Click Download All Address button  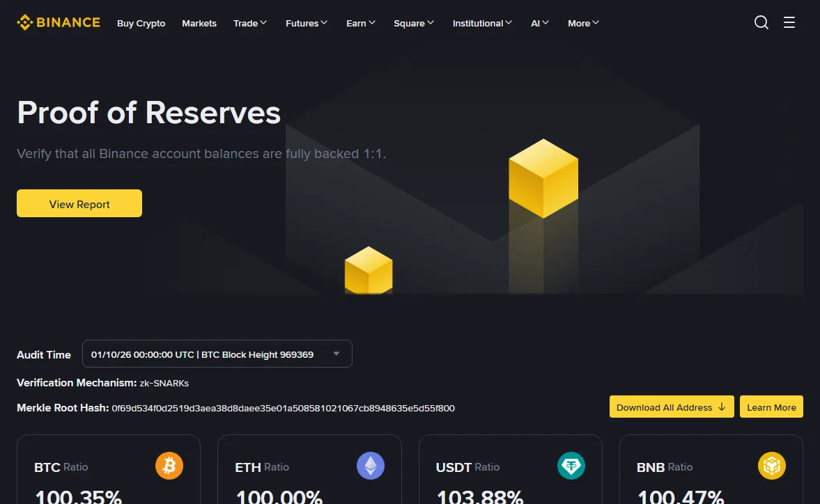(672, 407)
